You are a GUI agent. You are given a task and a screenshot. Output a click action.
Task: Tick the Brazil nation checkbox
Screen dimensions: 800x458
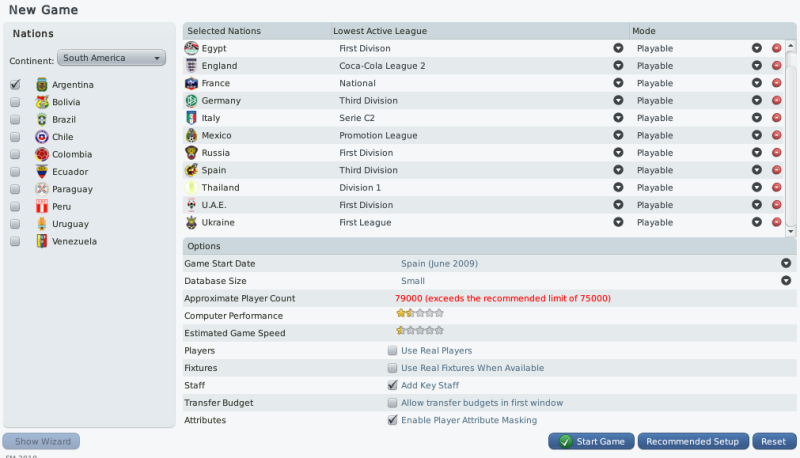click(15, 119)
